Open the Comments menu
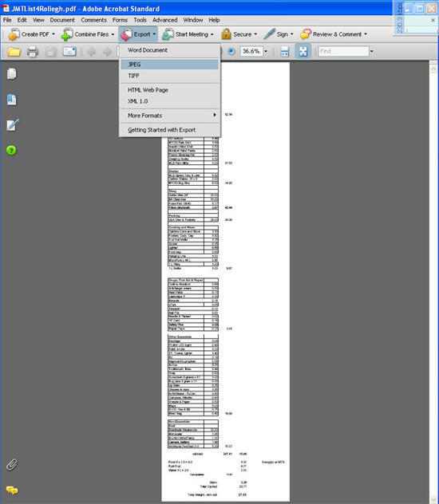The height and width of the screenshot is (504, 439). pyautogui.click(x=93, y=20)
